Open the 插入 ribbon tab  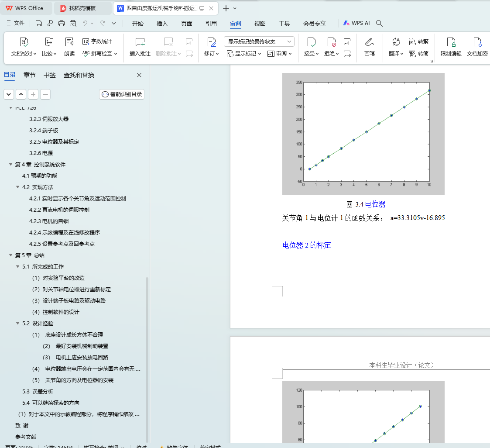click(162, 24)
